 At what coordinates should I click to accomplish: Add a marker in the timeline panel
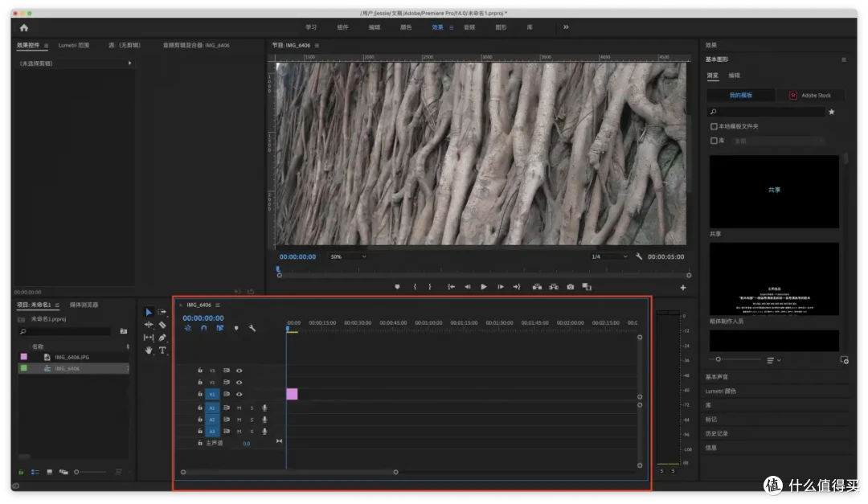coord(236,329)
